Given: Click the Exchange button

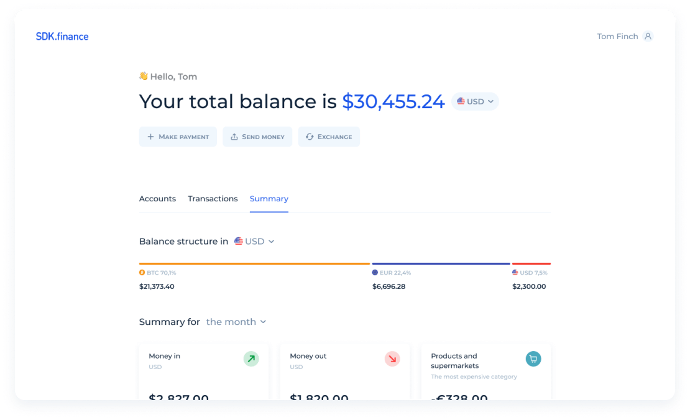Looking at the screenshot, I should 329,137.
